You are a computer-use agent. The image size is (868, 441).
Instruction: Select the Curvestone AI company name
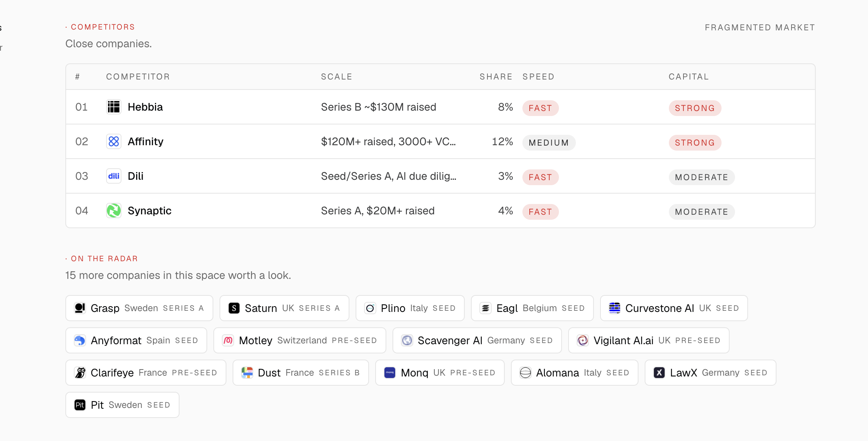coord(660,308)
